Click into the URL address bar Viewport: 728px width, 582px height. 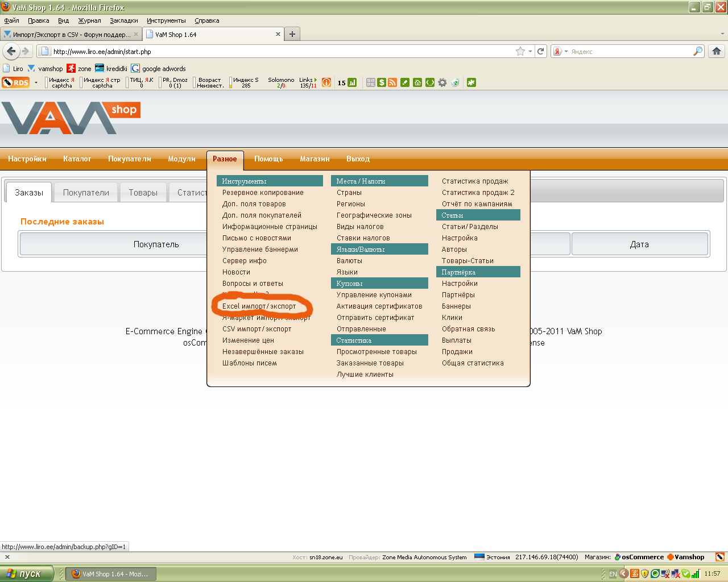click(x=279, y=51)
